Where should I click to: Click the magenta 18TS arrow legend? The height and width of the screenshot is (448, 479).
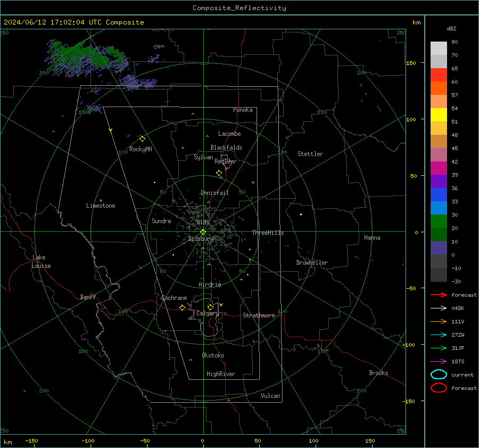pyautogui.click(x=439, y=362)
